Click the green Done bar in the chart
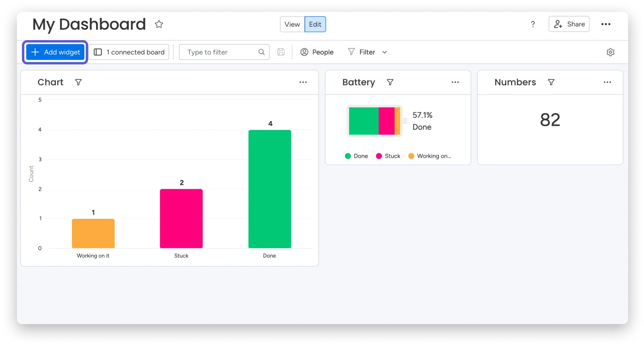Image resolution: width=644 pixels, height=346 pixels. (269, 189)
